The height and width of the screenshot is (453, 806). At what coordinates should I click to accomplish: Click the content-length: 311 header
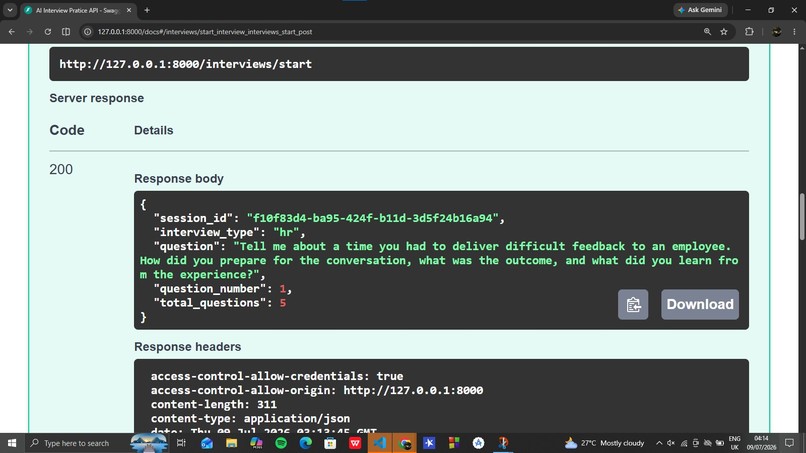[214, 405]
